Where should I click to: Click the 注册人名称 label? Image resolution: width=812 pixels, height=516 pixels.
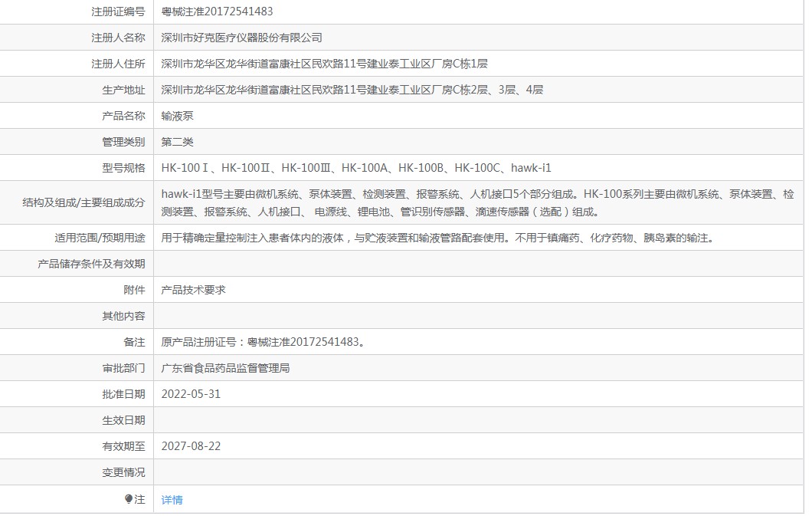click(x=118, y=38)
